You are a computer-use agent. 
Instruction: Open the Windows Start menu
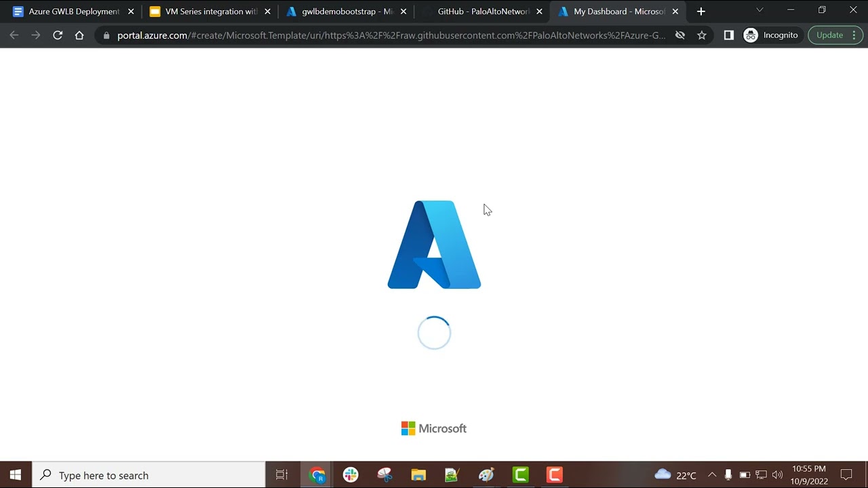pyautogui.click(x=16, y=475)
